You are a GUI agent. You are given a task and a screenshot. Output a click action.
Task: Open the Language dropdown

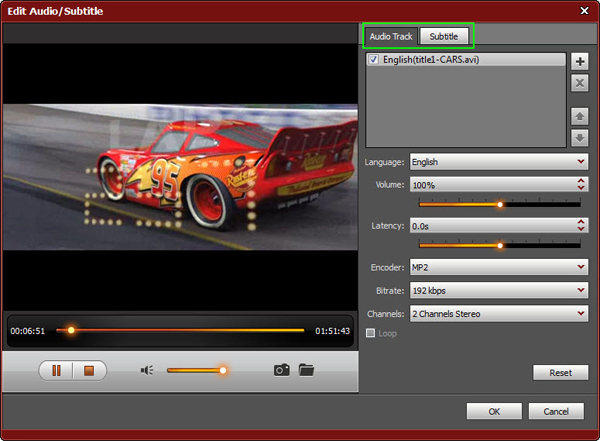[x=499, y=162]
